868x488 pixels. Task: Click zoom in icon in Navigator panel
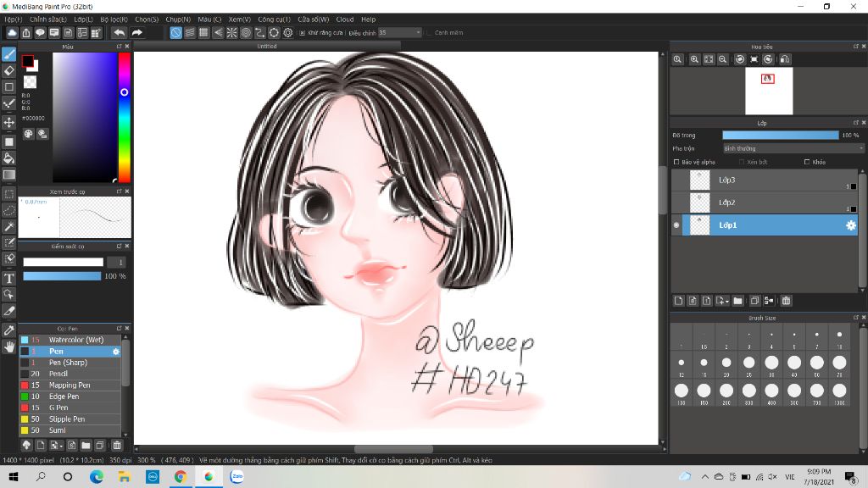pos(694,59)
